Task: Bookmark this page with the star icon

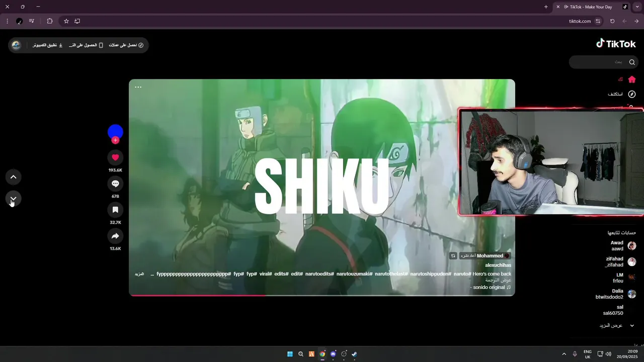Action: point(66,21)
